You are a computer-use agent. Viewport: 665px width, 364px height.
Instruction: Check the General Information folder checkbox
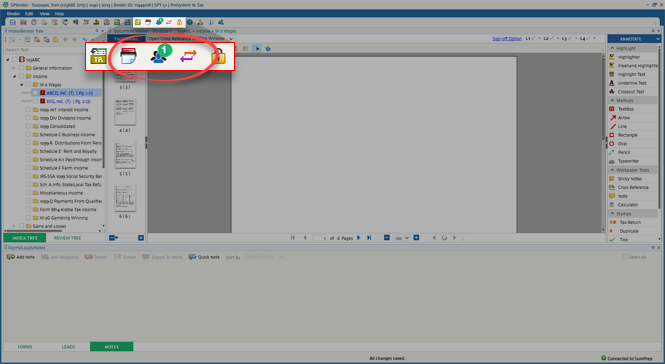click(22, 68)
